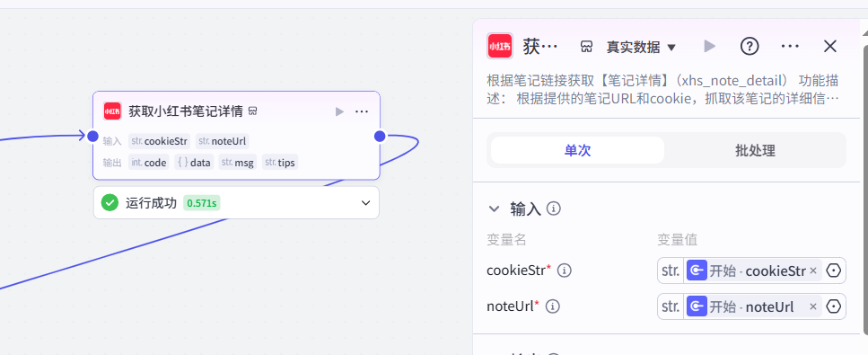Click info icon next to 输入 heading
868x355 pixels.
point(554,209)
